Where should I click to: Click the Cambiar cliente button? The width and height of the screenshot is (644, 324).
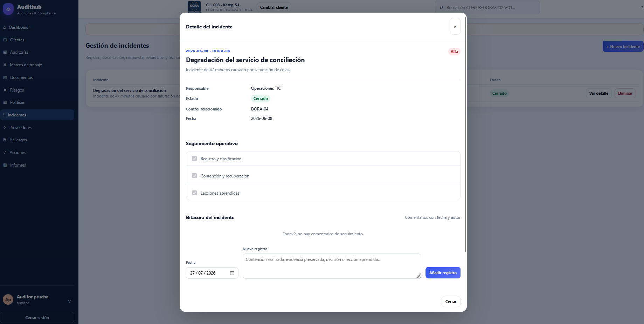click(x=274, y=7)
